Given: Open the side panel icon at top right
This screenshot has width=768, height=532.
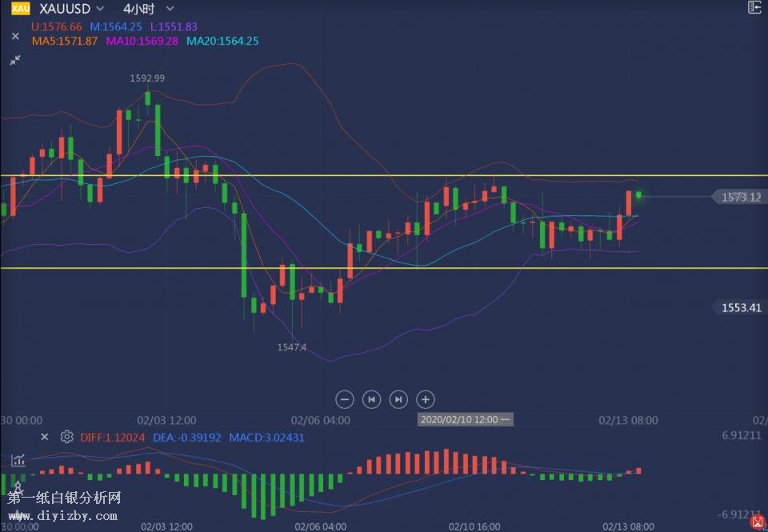Looking at the screenshot, I should [x=754, y=8].
